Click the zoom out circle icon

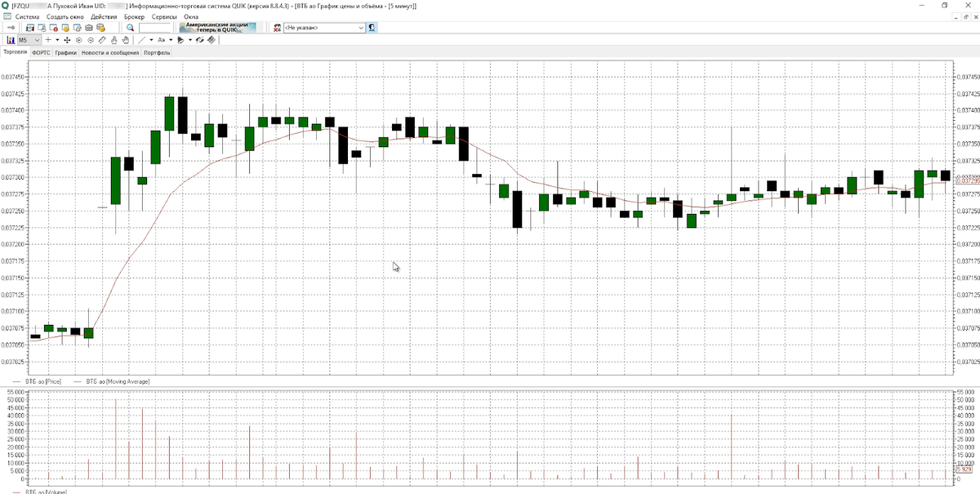click(90, 39)
